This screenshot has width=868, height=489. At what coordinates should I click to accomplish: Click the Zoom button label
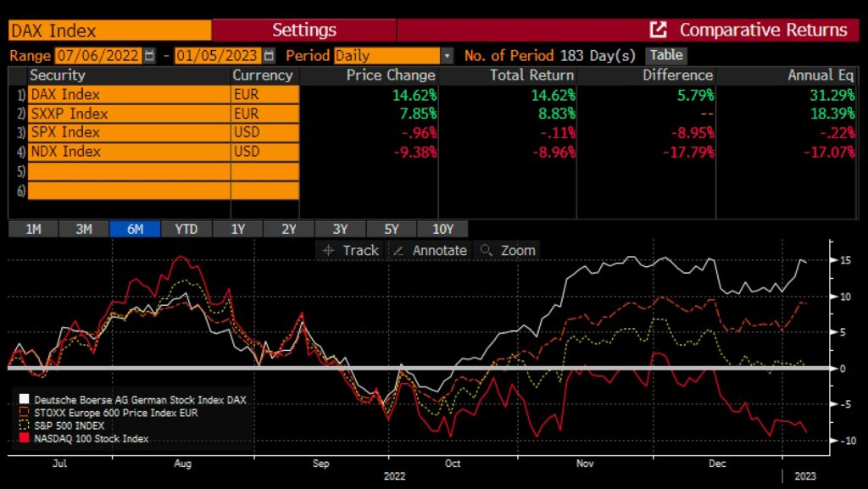click(x=518, y=251)
